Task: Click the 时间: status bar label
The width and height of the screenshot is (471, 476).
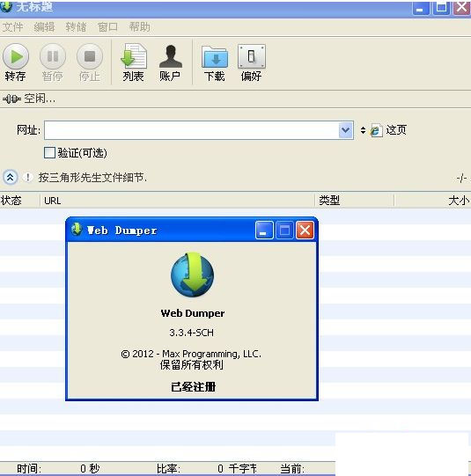Action: [x=29, y=469]
